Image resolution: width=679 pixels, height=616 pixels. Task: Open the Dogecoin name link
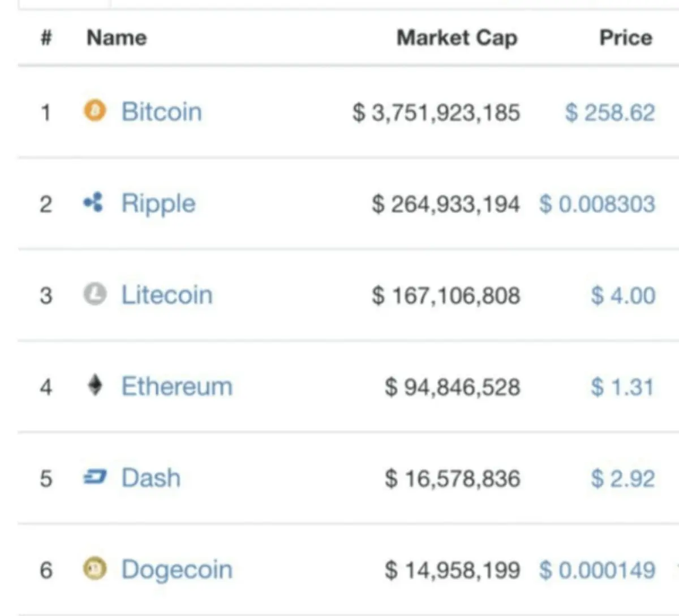[177, 570]
